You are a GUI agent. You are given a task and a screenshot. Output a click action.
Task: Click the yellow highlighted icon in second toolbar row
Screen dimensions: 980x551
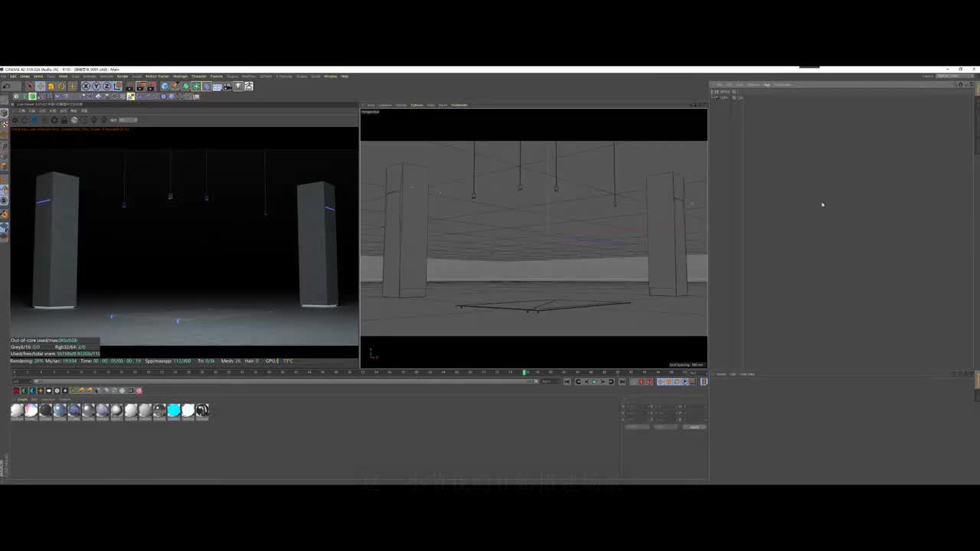coord(131,96)
